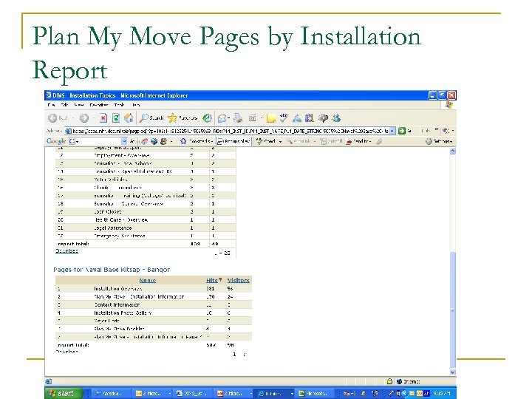Screen dimensions: 532x399
Task: Stop page loading with red X icon
Action: (103, 118)
